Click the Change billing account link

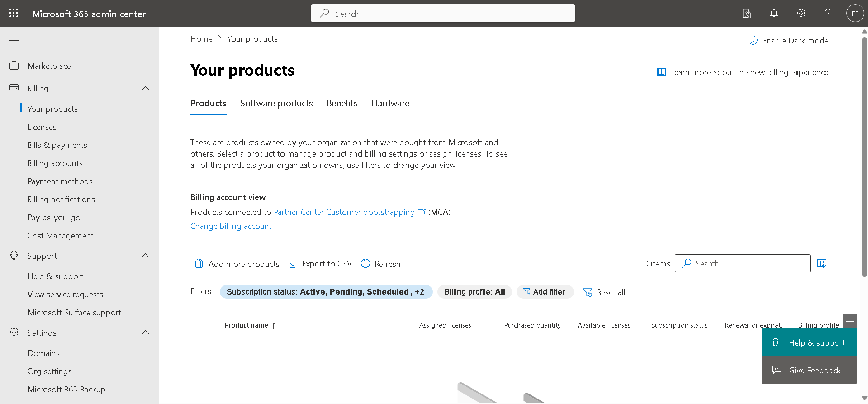231,226
